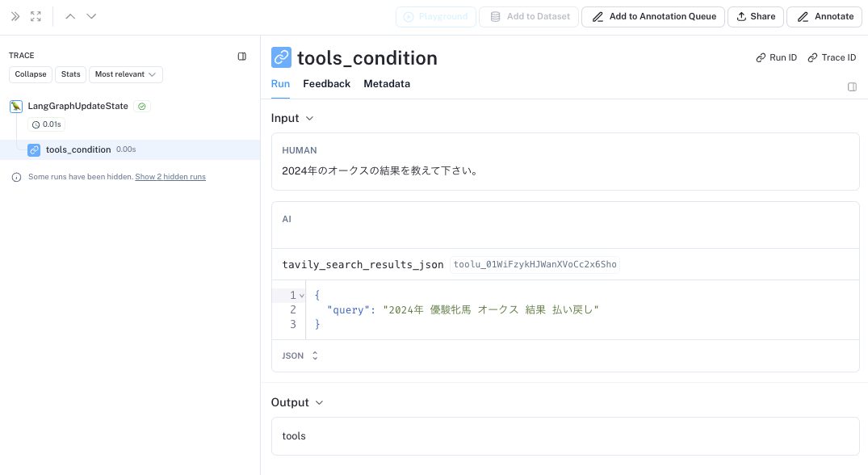This screenshot has height=475, width=868.
Task: Go to previous run with up arrow
Action: click(x=70, y=17)
